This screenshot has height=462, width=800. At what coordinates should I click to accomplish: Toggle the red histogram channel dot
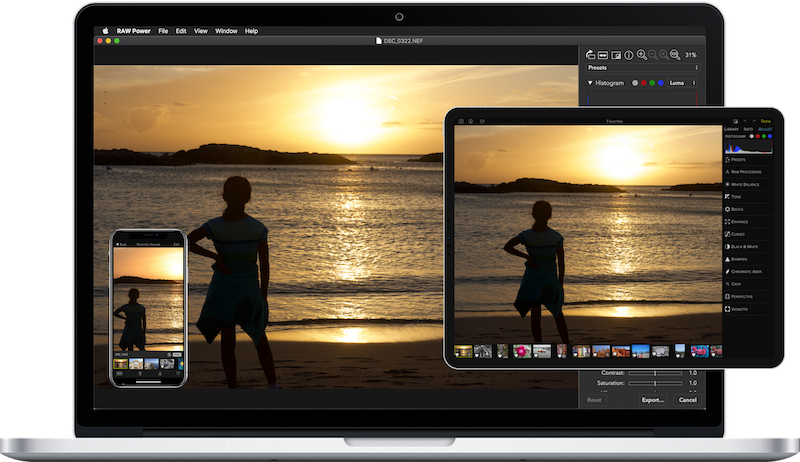[645, 83]
